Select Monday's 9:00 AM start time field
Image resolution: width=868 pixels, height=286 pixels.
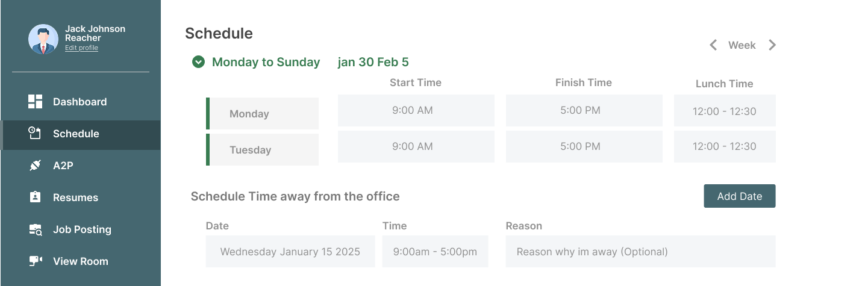(x=416, y=111)
